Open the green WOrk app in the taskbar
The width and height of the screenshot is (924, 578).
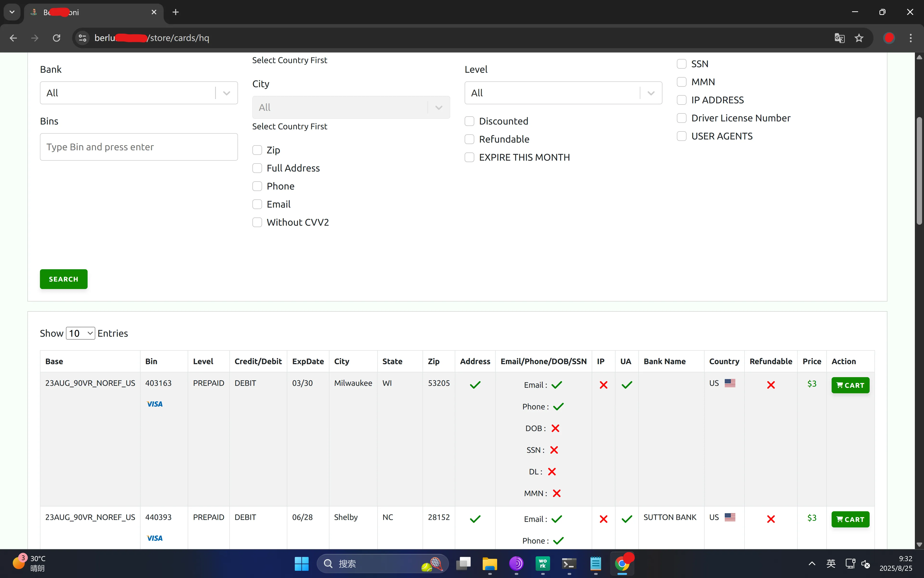pyautogui.click(x=543, y=564)
